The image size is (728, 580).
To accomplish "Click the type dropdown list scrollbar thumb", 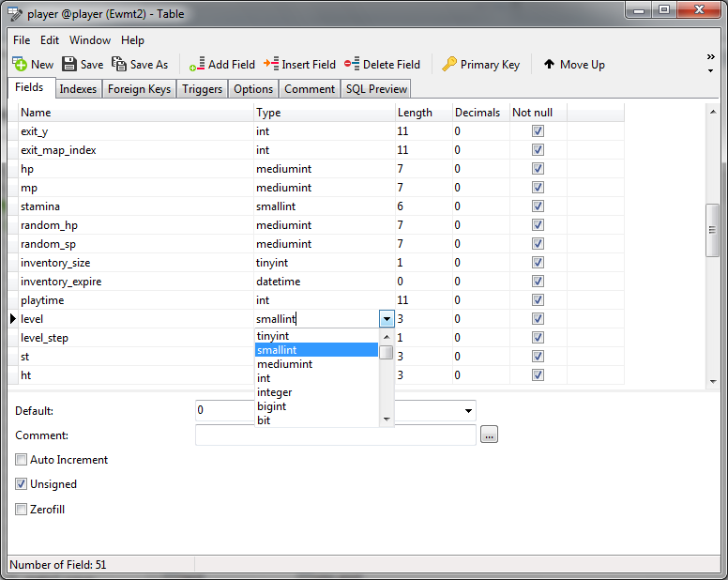I will [387, 353].
